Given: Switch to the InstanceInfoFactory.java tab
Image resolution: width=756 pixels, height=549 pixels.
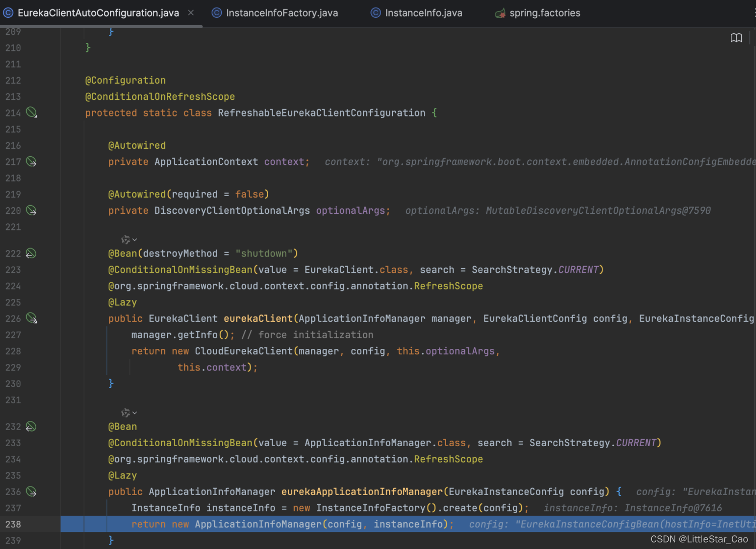Looking at the screenshot, I should [x=282, y=13].
